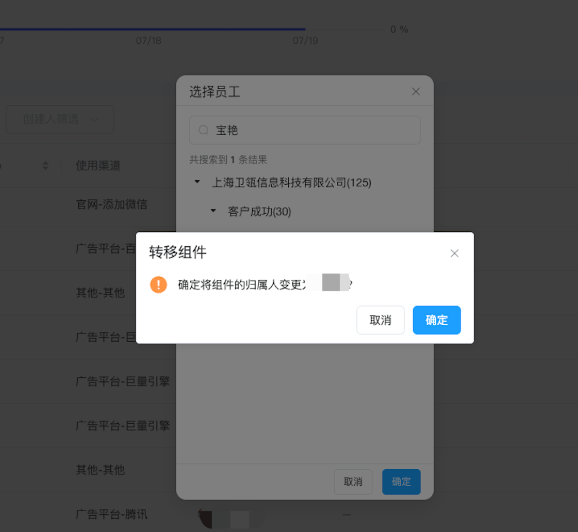Click the 广告平台-腾讯 row entry
This screenshot has width=578, height=532.
[111, 514]
